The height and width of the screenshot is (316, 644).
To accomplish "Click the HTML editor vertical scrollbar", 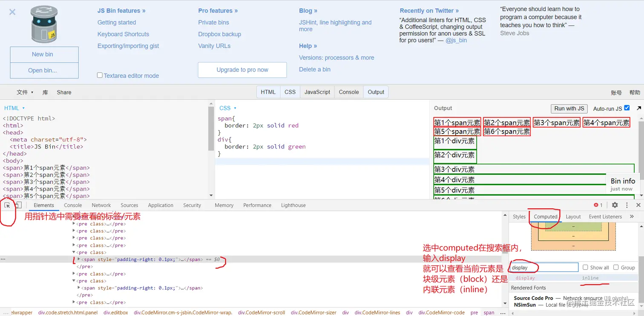I will 211,128.
